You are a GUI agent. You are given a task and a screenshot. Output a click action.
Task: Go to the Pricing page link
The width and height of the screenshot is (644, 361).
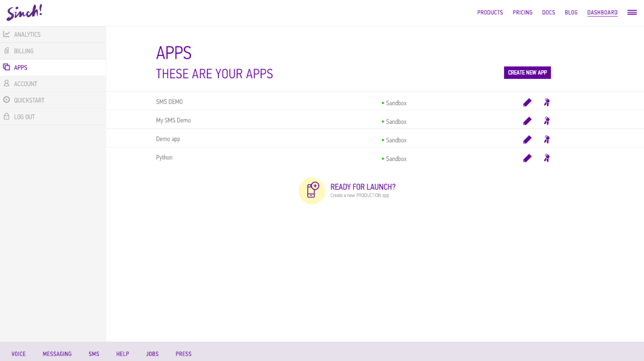[522, 13]
